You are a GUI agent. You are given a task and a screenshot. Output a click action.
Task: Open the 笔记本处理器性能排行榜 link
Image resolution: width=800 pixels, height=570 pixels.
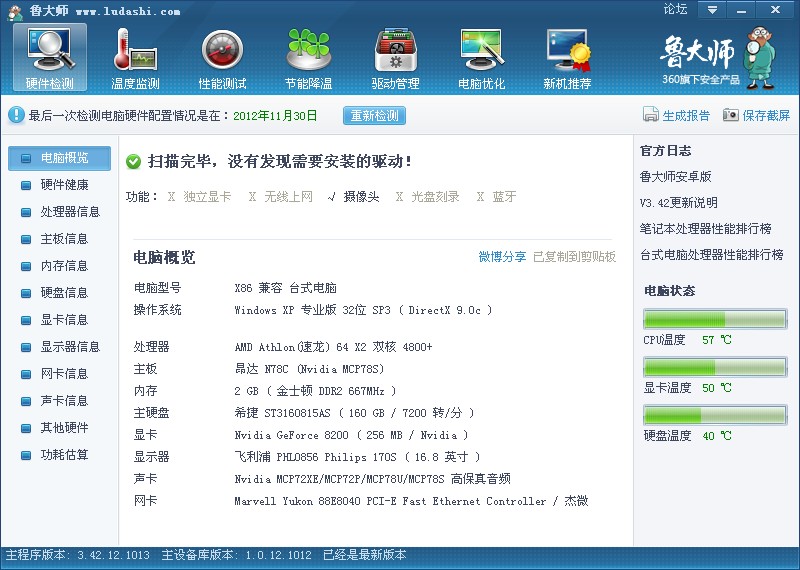click(x=705, y=229)
